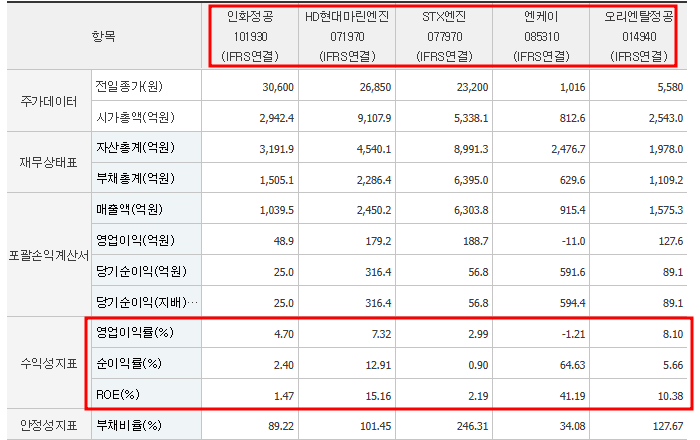The height and width of the screenshot is (440, 700).
Task: Select the 수익성지표 category cell
Action: coord(49,363)
